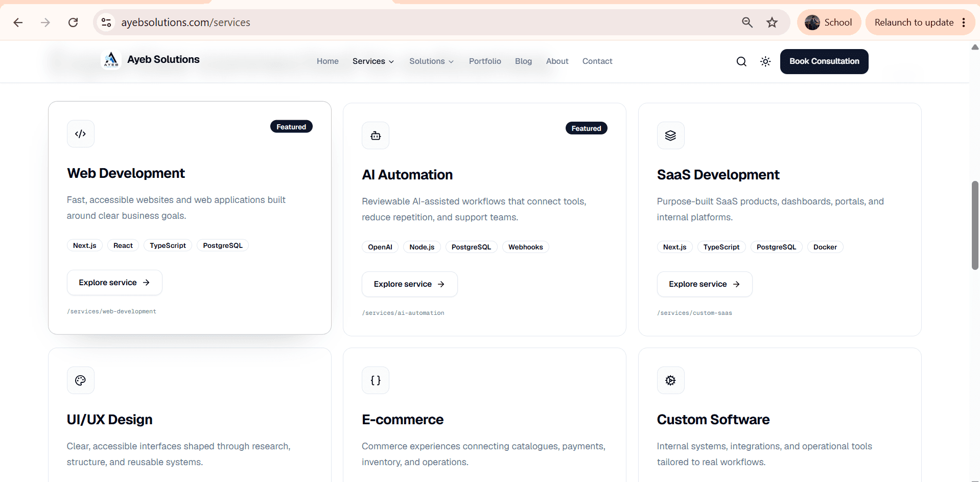Open the Portfolio nav link
The width and height of the screenshot is (980, 482).
pyautogui.click(x=485, y=61)
